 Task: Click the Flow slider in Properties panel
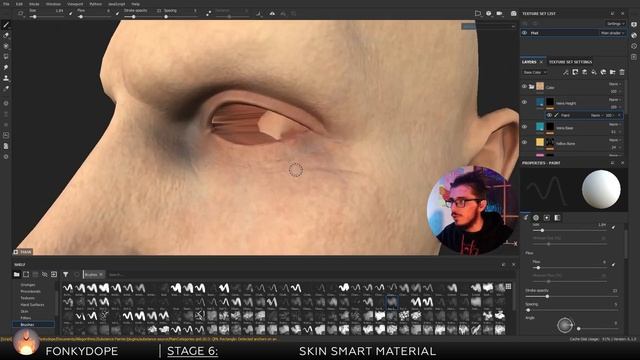[x=569, y=268]
